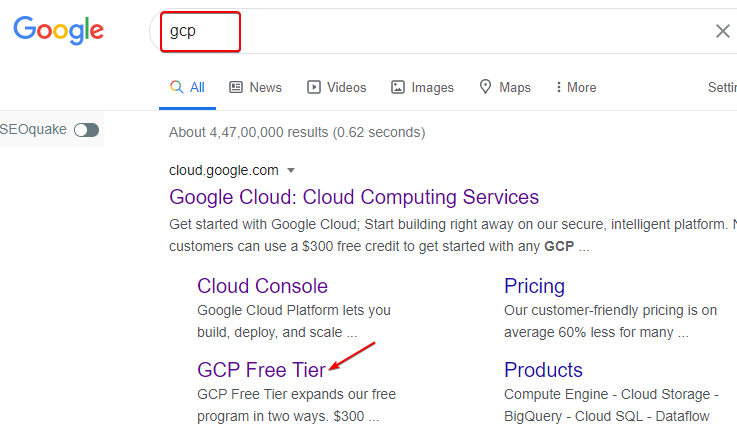The width and height of the screenshot is (737, 439).
Task: Open the Products sitelink
Action: tap(543, 370)
